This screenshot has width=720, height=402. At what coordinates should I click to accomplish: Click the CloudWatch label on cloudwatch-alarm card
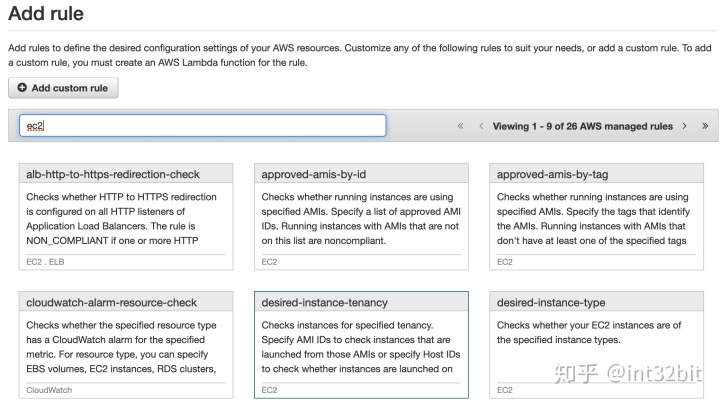pyautogui.click(x=49, y=390)
